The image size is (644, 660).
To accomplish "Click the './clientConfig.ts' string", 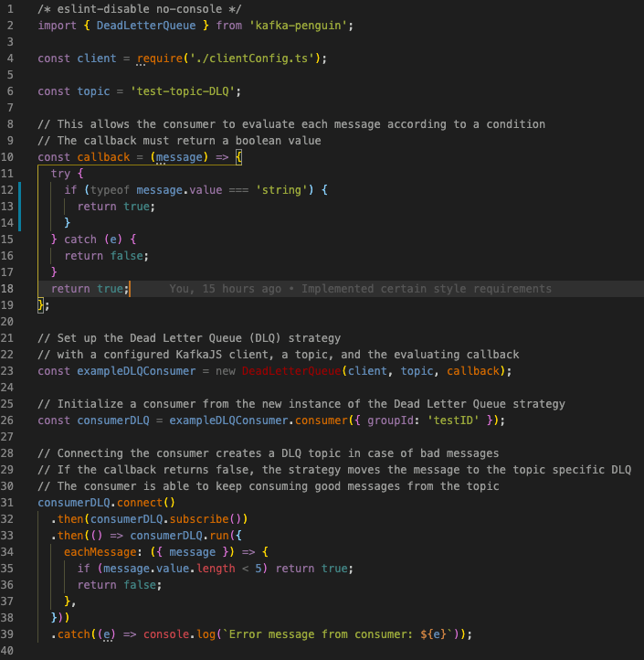I will 252,59.
